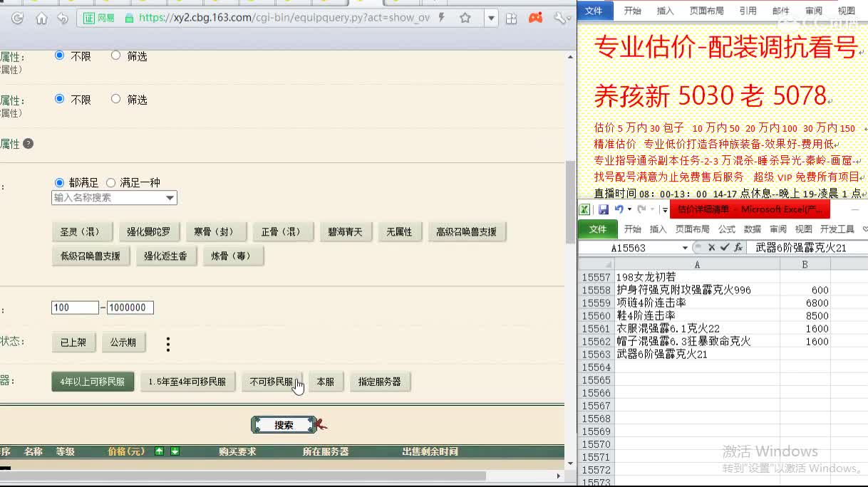Select the first row 筛选 radio button

[115, 56]
